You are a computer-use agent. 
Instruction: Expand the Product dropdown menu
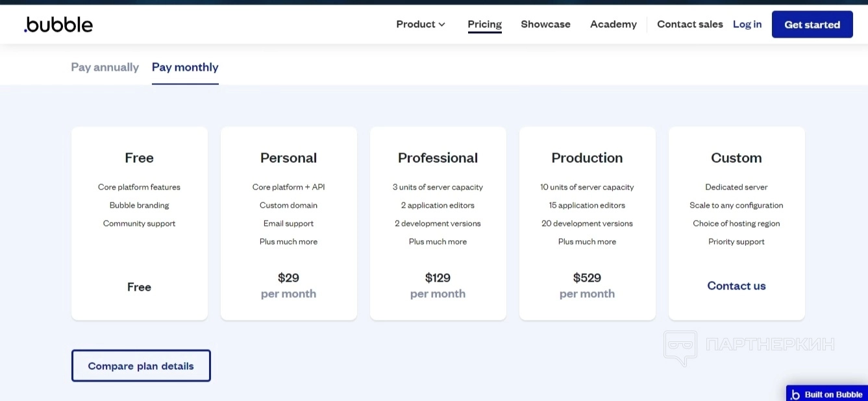[421, 25]
